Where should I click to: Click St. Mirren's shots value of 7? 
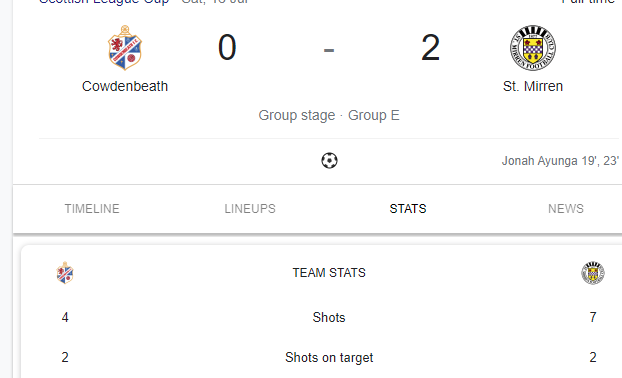tap(593, 317)
